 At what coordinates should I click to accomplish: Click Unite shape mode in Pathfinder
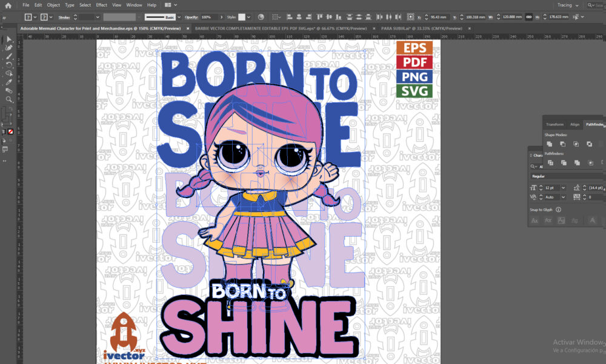point(549,144)
